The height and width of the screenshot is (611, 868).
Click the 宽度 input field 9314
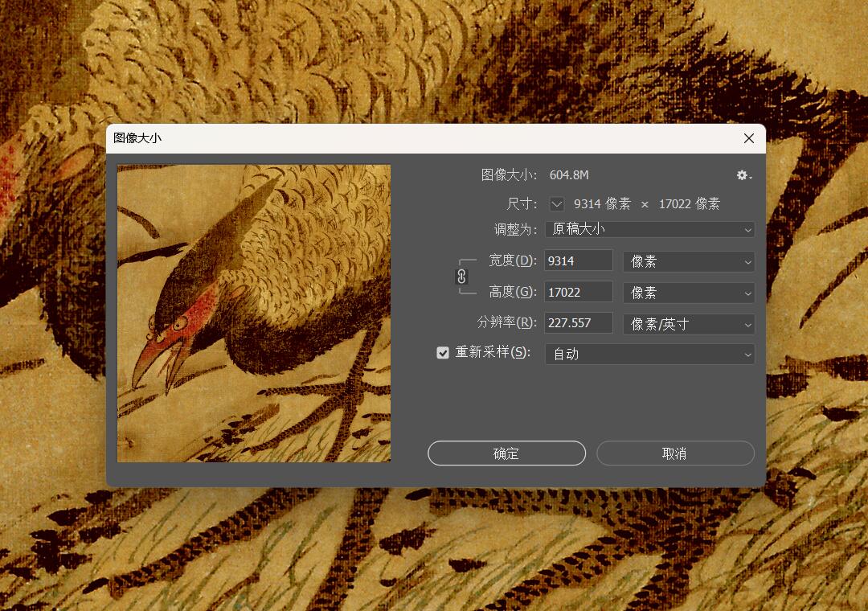point(579,261)
